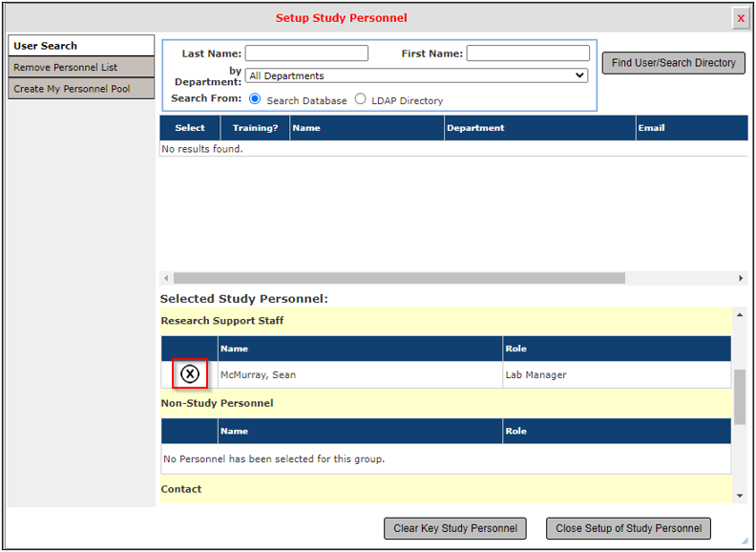Screen dimensions: 756x552
Task: Click the Find User/Search Directory button
Action: pos(674,63)
